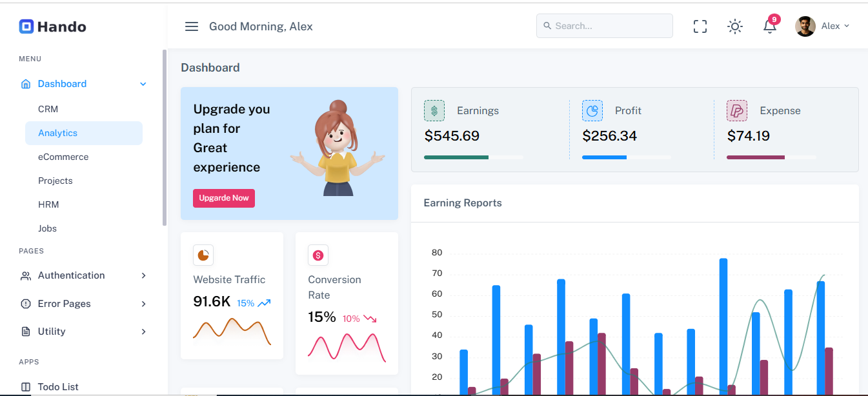868x396 pixels.
Task: Enter fullscreen mode using the fullscreen icon
Action: point(700,26)
